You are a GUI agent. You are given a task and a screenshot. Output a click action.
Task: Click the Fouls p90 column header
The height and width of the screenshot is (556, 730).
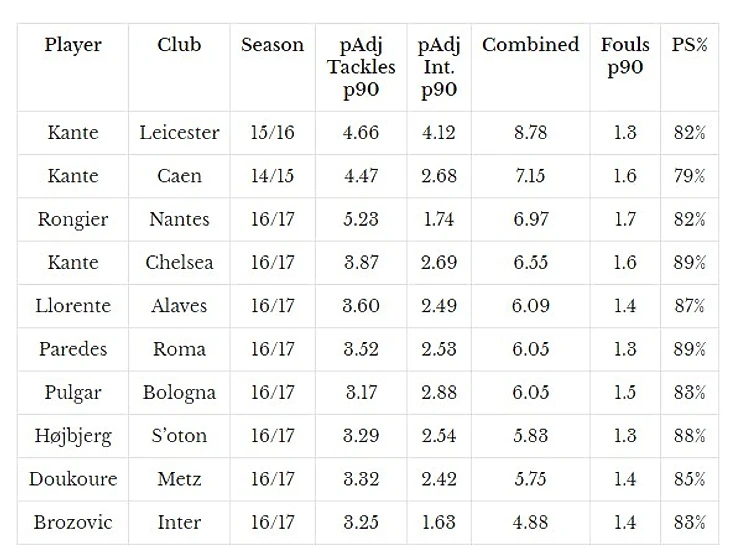coord(625,57)
